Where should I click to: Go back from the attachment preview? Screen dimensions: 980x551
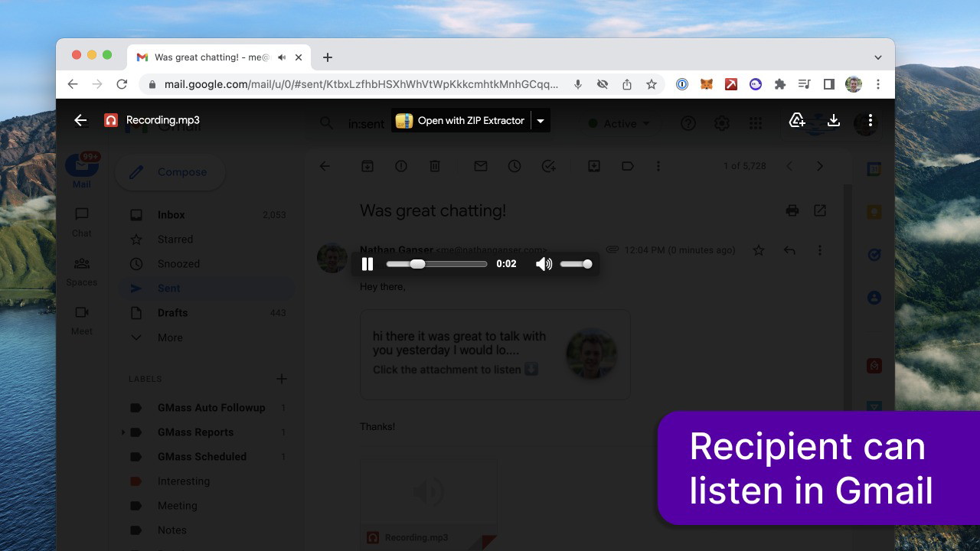80,120
